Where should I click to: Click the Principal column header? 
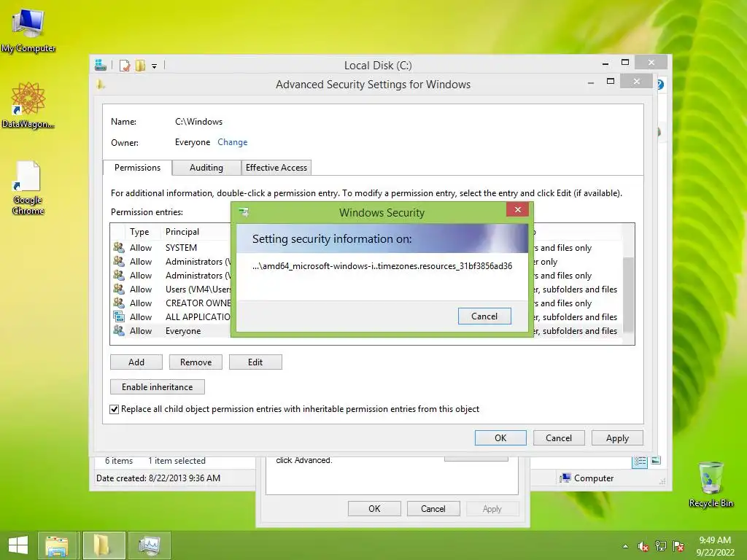pos(182,232)
